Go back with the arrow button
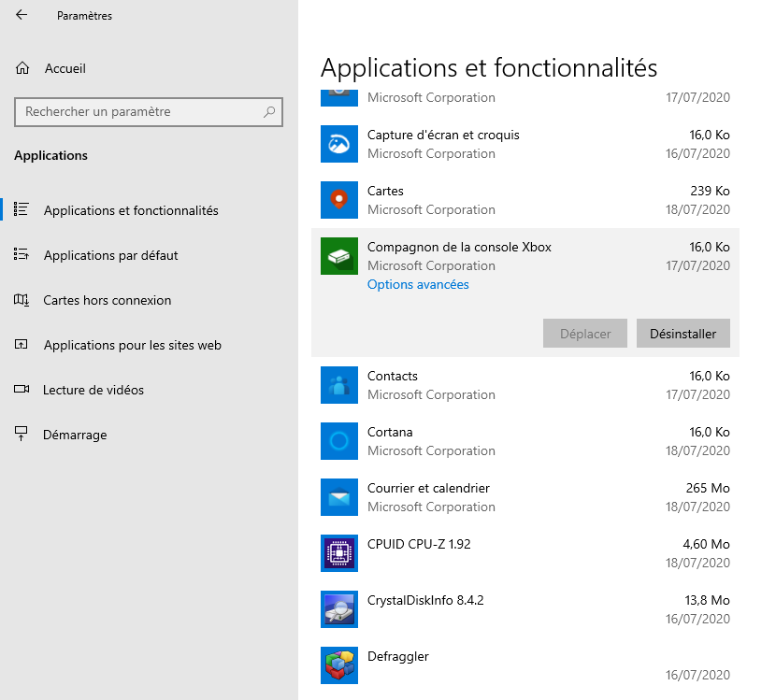The height and width of the screenshot is (700, 776). 22,15
